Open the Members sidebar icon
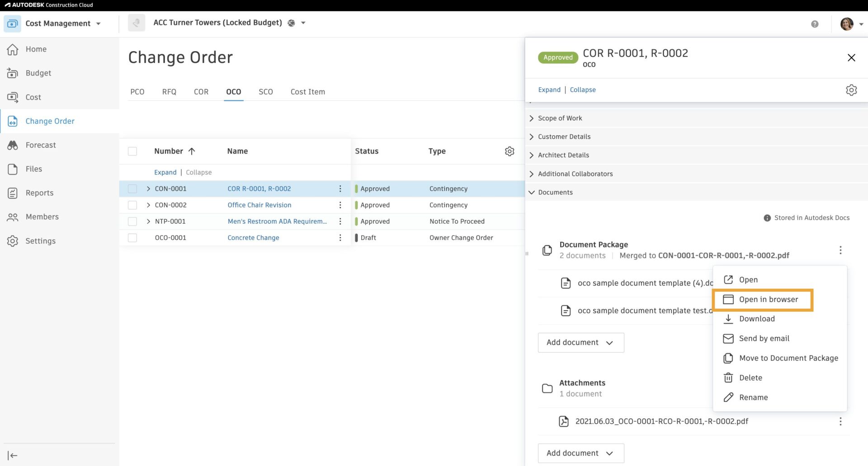Image resolution: width=868 pixels, height=466 pixels. [13, 217]
